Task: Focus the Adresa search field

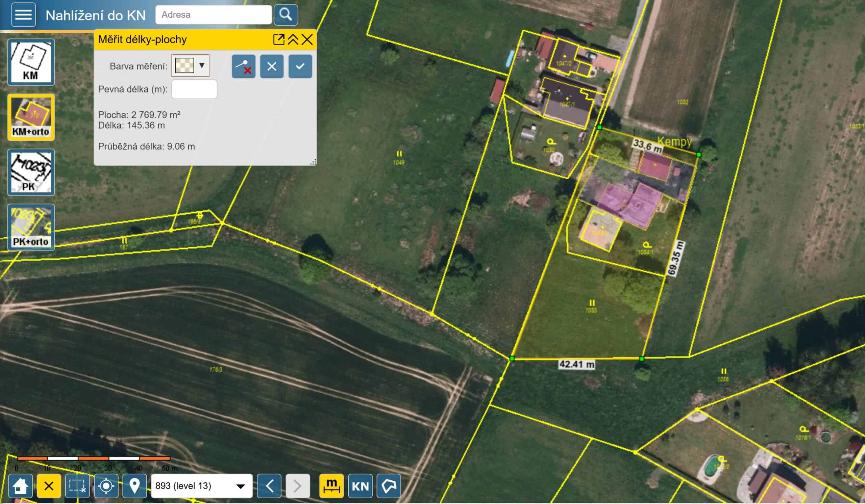Action: click(214, 15)
